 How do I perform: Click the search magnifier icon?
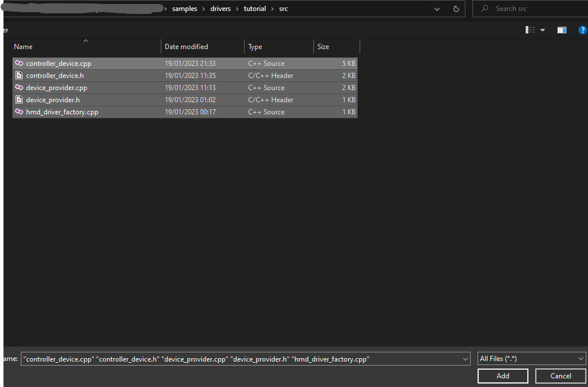click(x=485, y=8)
